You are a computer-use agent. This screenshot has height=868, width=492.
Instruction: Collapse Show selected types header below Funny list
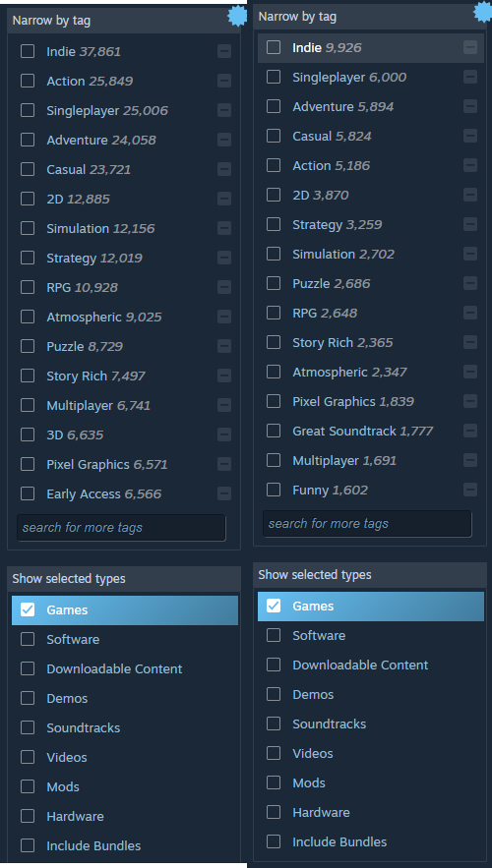(x=370, y=575)
